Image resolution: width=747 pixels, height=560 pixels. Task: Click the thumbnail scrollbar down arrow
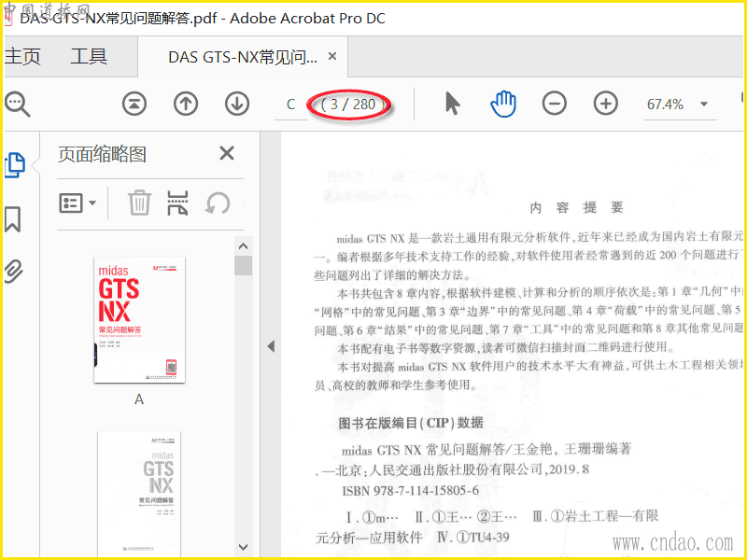243,547
